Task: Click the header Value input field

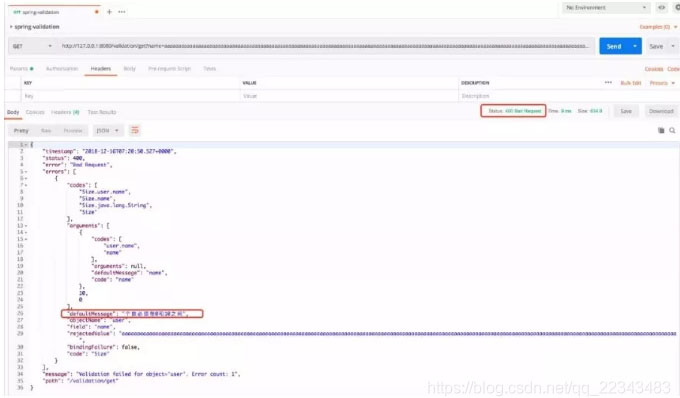Action: pos(349,96)
